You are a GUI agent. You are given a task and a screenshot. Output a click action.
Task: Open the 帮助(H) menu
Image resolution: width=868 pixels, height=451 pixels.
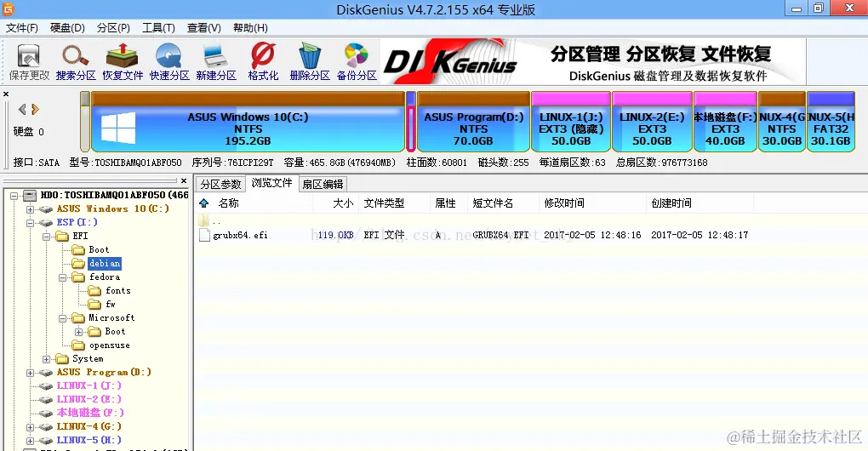click(x=250, y=28)
